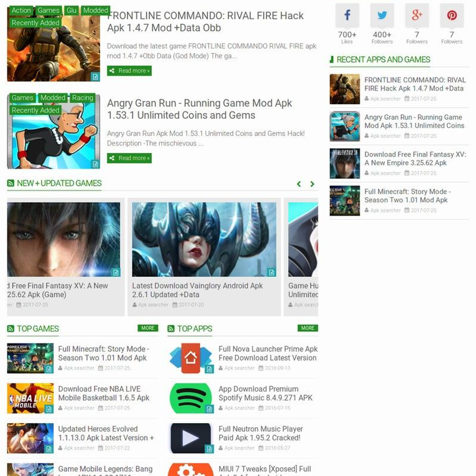Open the Neutron Music Player icon
Screen dimensions: 476x476
click(191, 438)
